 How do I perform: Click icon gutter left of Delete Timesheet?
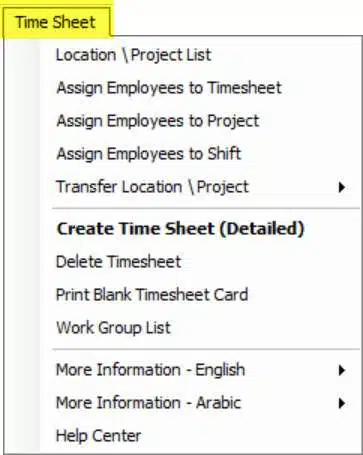[x=22, y=262]
